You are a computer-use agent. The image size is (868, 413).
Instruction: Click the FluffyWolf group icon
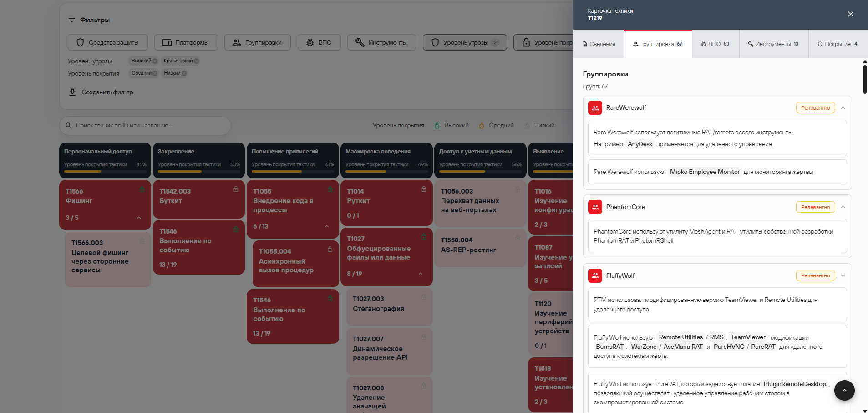(595, 275)
